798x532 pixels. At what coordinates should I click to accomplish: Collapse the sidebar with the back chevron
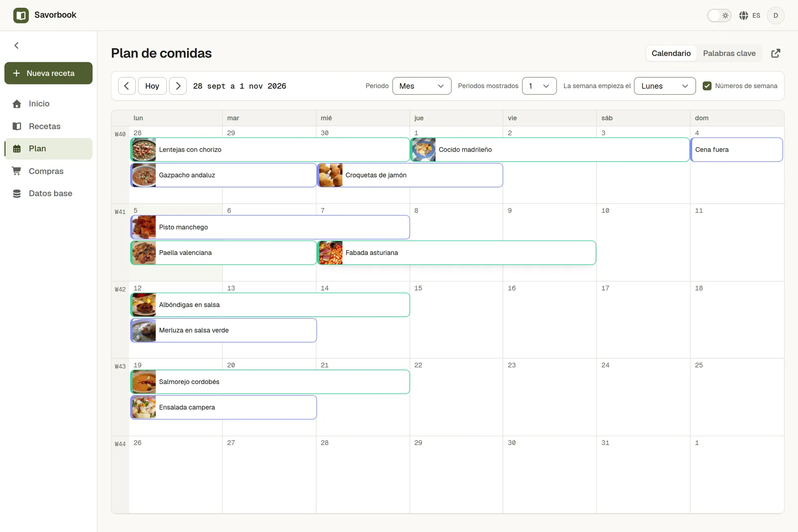click(x=17, y=46)
